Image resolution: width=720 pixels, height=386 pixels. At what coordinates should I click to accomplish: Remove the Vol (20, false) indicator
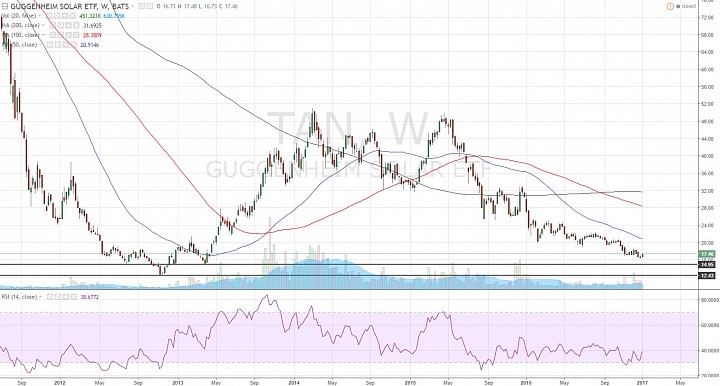72,16
